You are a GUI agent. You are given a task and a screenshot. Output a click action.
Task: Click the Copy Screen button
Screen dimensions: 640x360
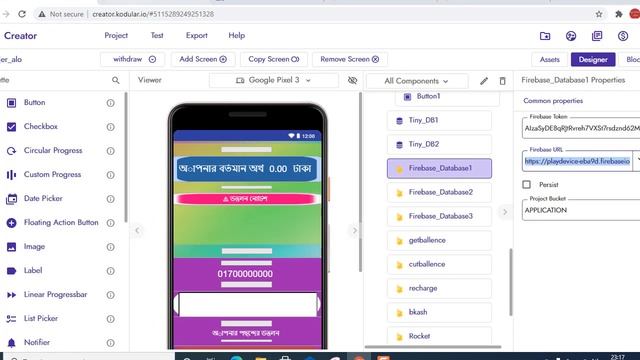click(274, 59)
